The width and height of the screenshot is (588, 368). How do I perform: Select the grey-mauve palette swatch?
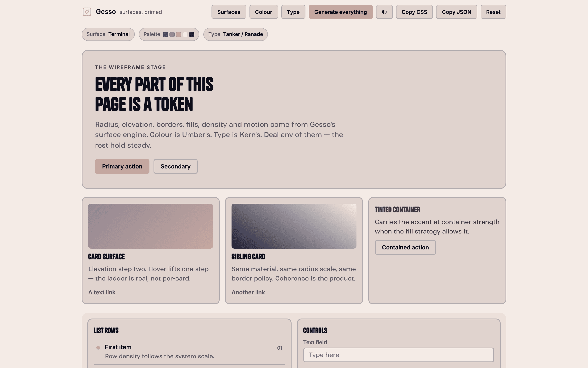pos(172,35)
